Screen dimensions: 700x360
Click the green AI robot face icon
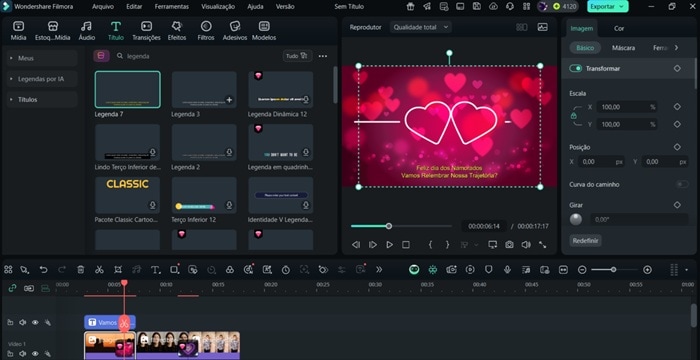[x=414, y=269]
